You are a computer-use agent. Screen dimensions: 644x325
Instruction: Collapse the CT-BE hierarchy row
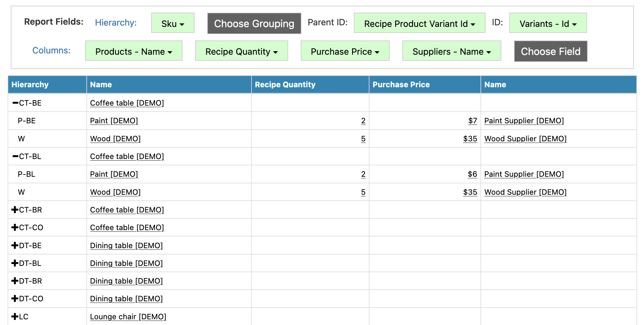click(15, 103)
